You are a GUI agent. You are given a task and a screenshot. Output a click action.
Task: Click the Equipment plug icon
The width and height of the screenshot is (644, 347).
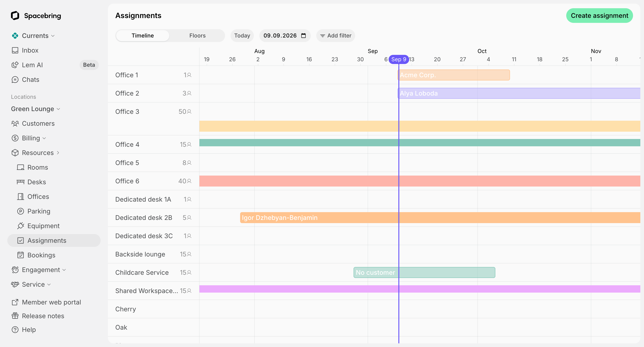coord(21,226)
